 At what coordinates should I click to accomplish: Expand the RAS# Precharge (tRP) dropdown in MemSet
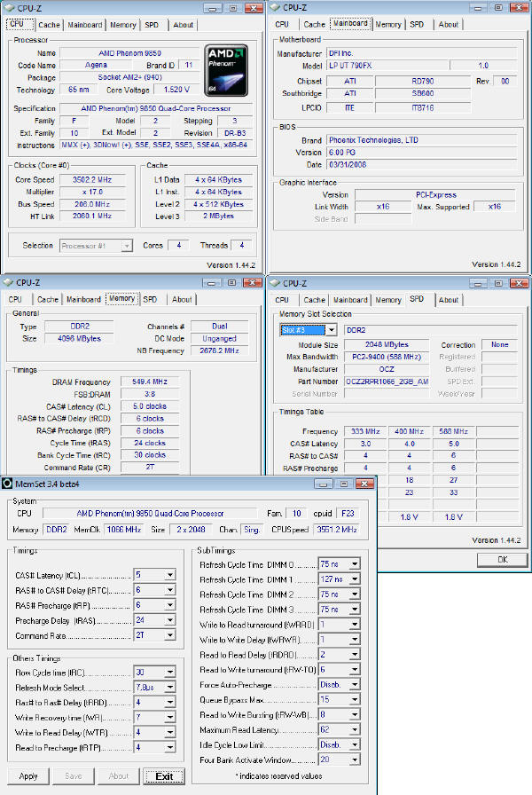(169, 605)
